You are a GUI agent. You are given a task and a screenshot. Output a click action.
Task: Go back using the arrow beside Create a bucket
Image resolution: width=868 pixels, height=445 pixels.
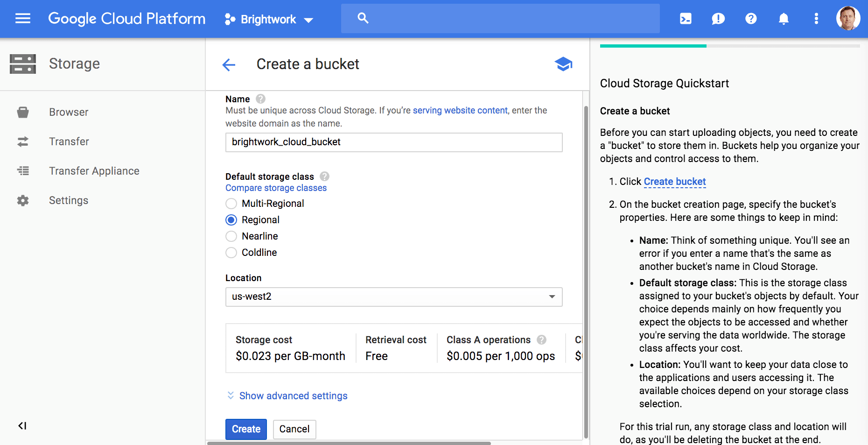(x=229, y=64)
